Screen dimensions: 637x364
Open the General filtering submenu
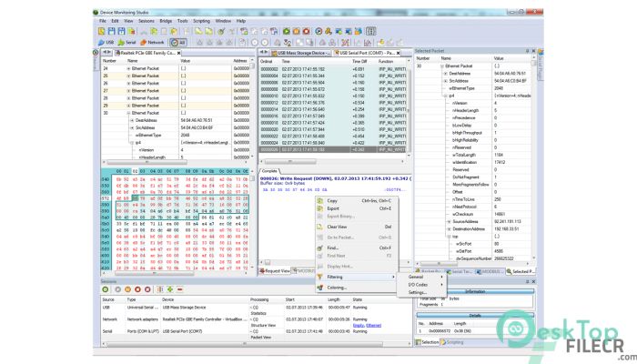(421, 277)
